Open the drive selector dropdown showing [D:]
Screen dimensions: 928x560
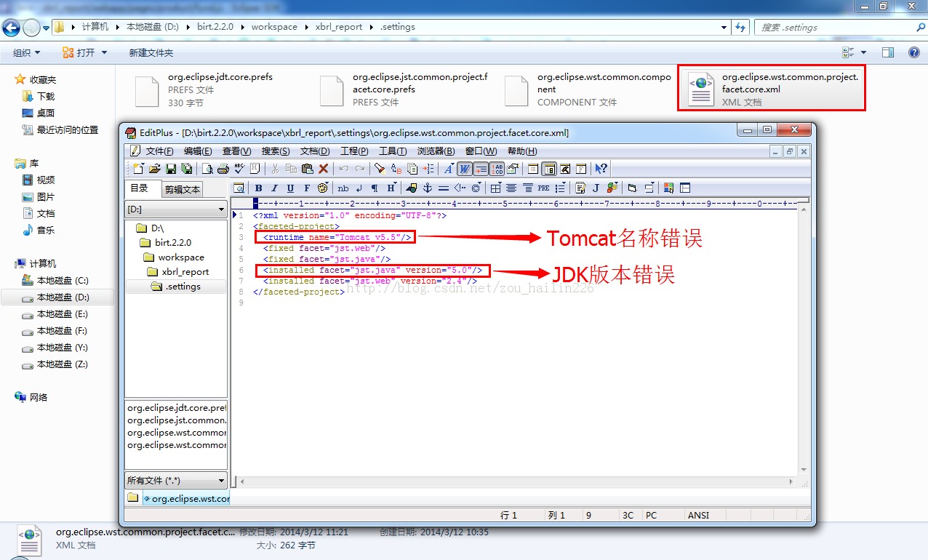pyautogui.click(x=176, y=209)
